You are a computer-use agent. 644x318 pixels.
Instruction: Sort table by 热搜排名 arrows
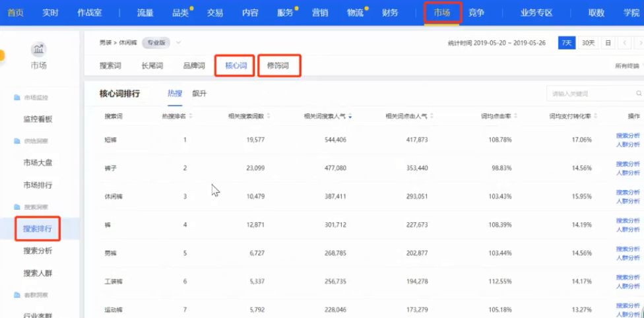(191, 116)
